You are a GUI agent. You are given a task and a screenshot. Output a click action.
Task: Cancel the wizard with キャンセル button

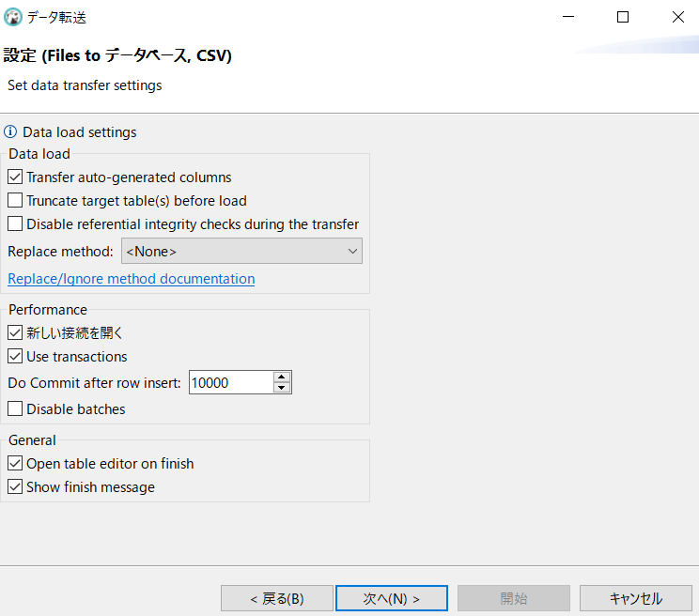click(636, 598)
